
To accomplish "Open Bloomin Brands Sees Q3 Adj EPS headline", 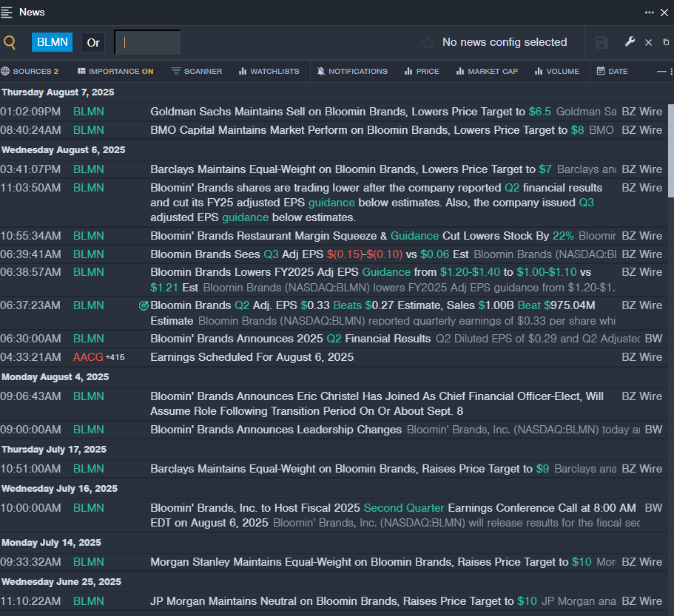I will 309,254.
